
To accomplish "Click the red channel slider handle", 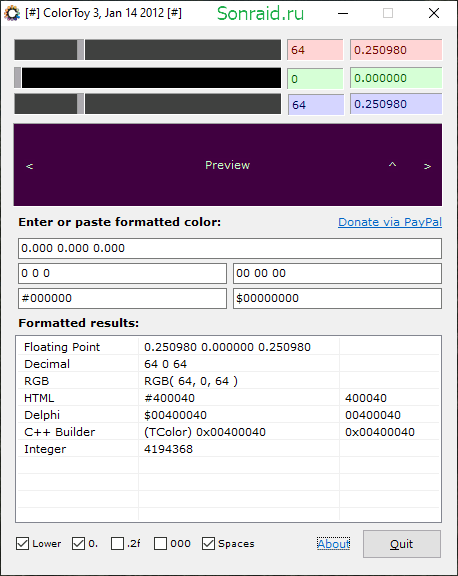I will tap(80, 50).
